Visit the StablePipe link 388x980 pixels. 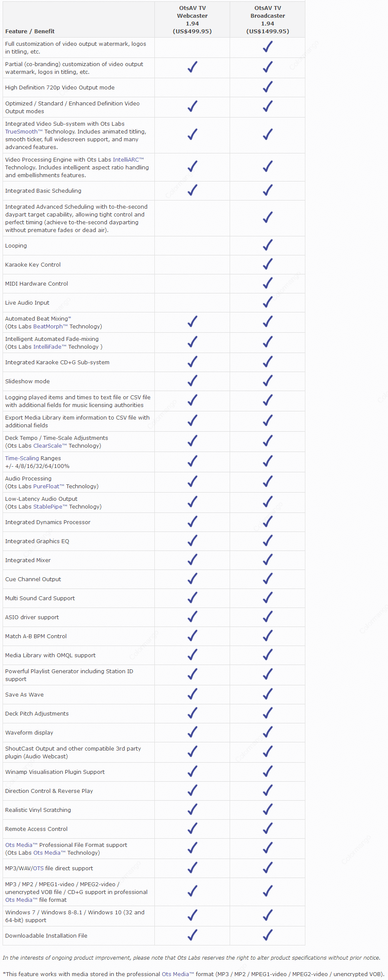click(x=48, y=506)
